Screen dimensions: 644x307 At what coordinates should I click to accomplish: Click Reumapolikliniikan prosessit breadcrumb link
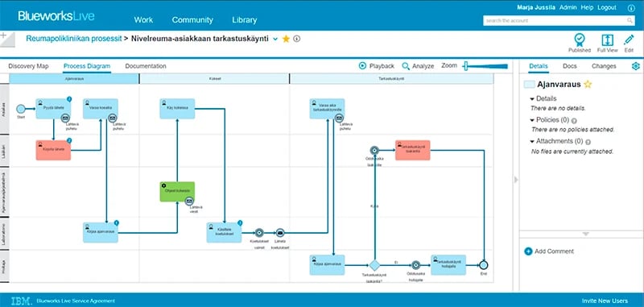point(74,39)
